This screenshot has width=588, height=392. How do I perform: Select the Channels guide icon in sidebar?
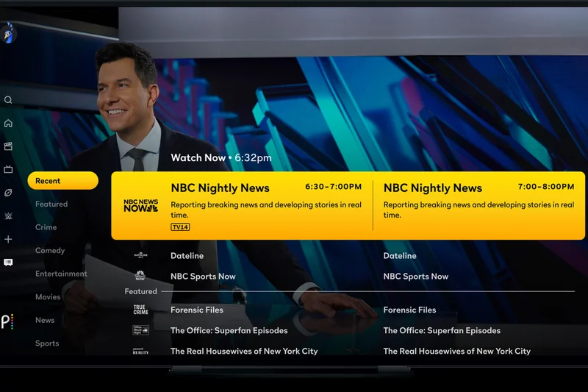click(8, 263)
